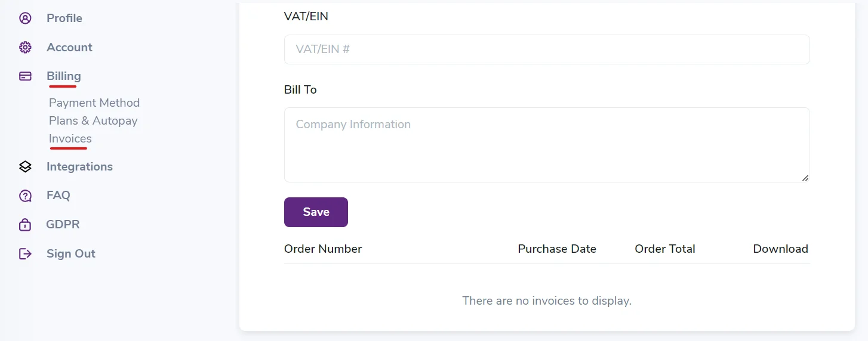Open Plans & Autopay submenu
Screen dimensions: 868x341
click(x=93, y=120)
